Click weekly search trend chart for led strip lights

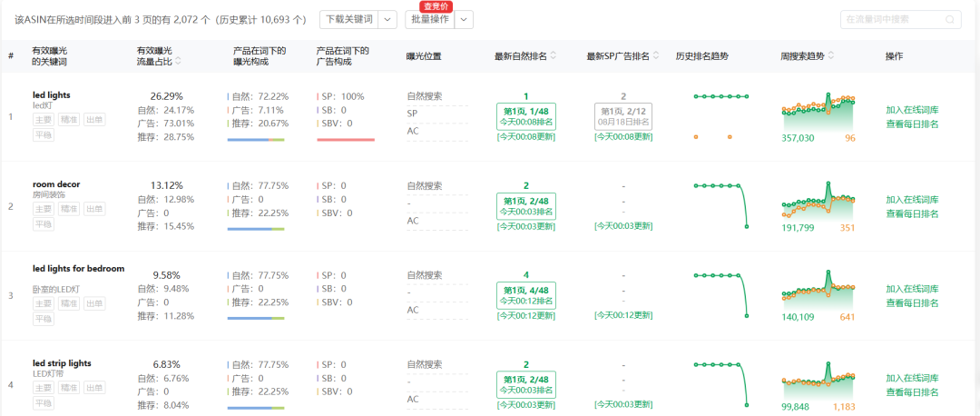(818, 380)
